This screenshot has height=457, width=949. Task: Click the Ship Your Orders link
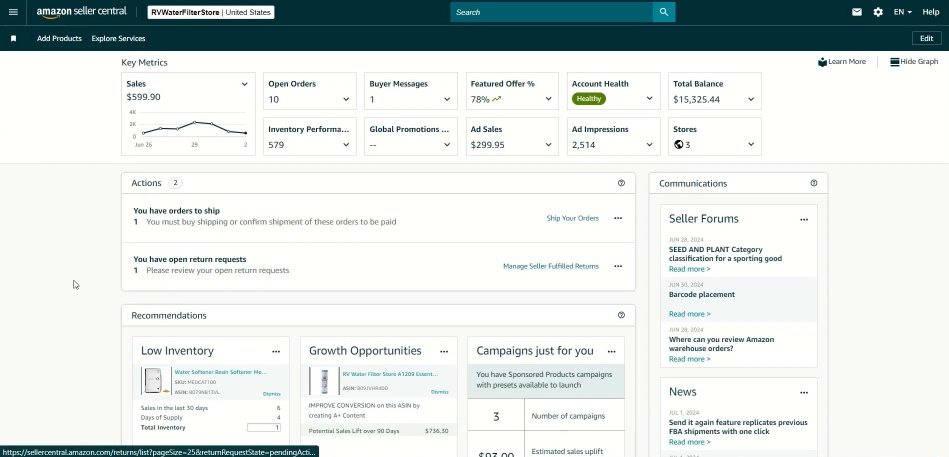pyautogui.click(x=573, y=218)
